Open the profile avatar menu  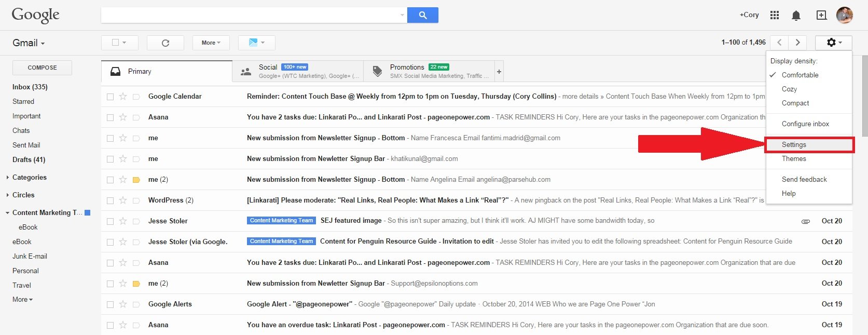tap(844, 15)
